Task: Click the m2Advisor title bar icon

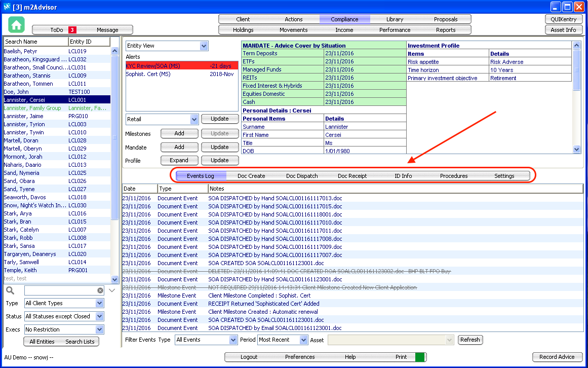Action: (7, 7)
